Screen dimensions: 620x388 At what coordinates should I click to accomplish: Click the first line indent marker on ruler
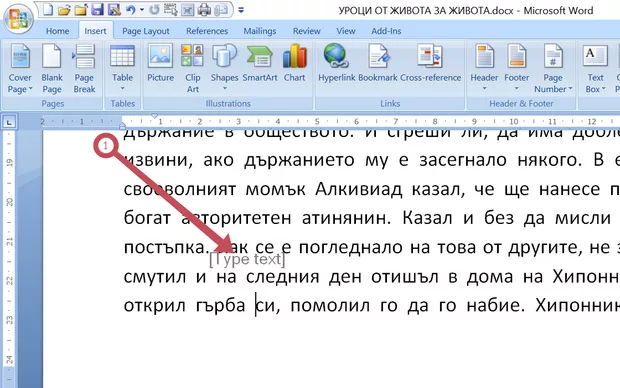click(x=155, y=116)
